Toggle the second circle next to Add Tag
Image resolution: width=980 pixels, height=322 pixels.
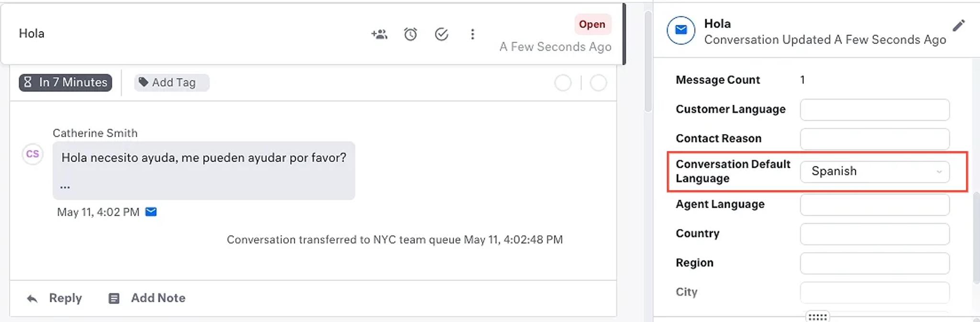pos(598,83)
